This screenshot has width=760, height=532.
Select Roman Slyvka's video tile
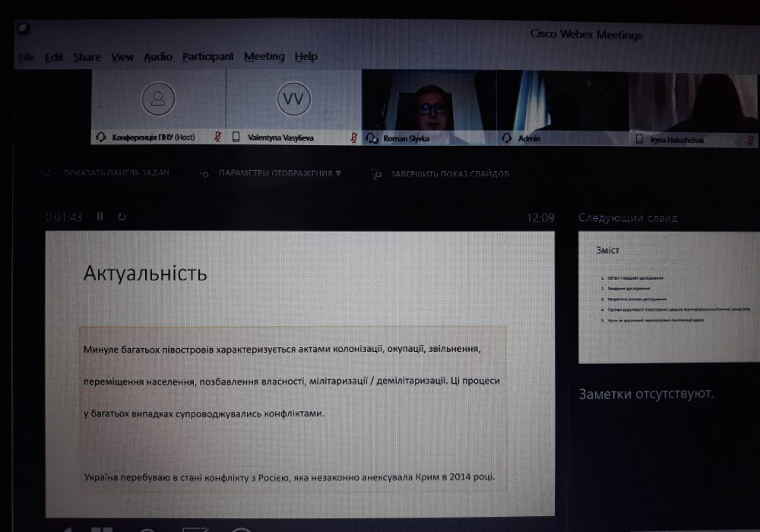(x=429, y=105)
